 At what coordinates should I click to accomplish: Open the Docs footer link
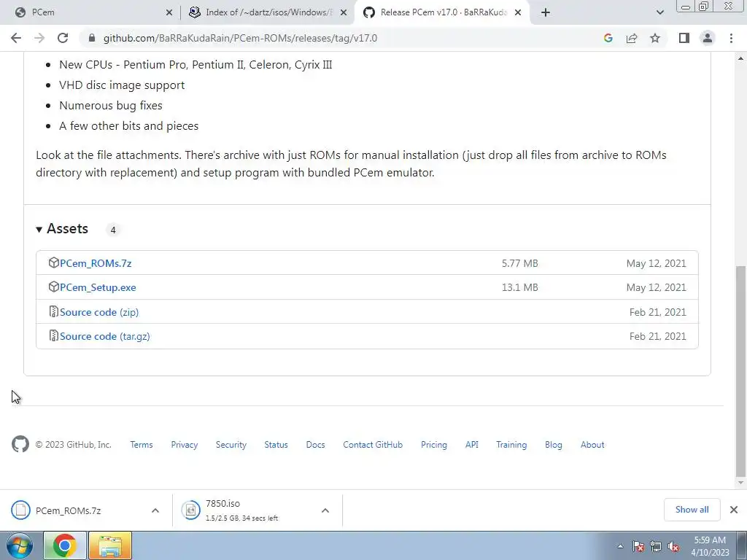315,445
